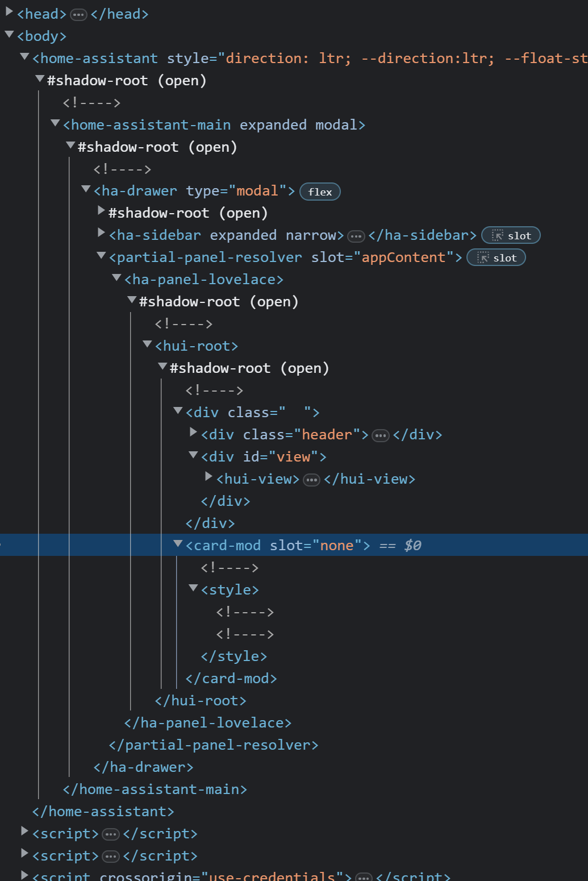Collapse the card-mod element

tap(178, 545)
